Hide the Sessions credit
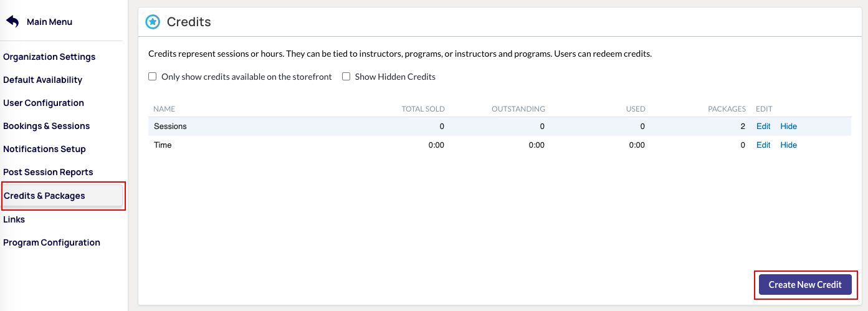Screen dimensions: 868x311 click(788, 127)
